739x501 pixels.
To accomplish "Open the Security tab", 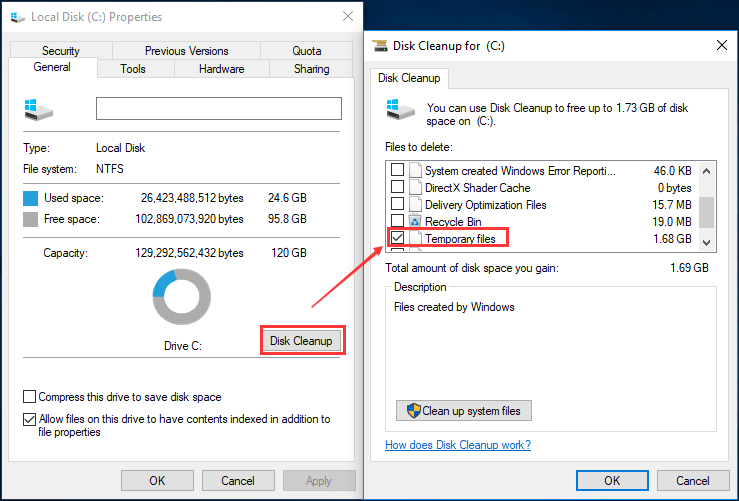I will 61,51.
